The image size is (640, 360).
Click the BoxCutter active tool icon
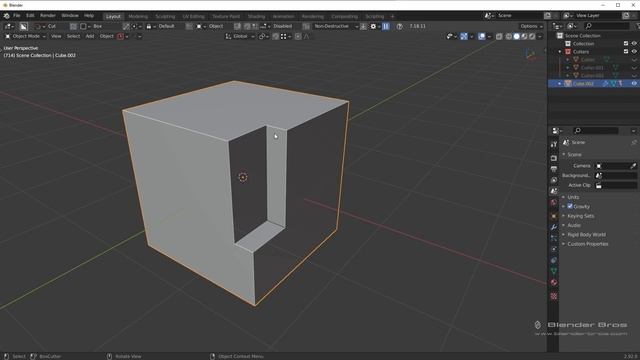pos(23,26)
